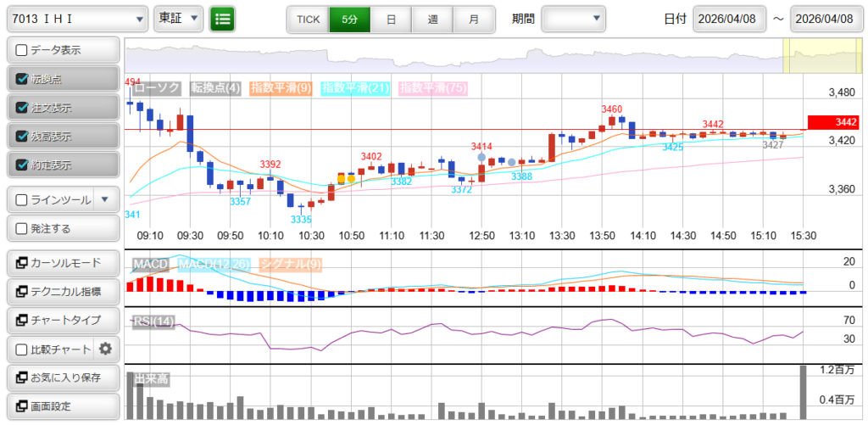Open チャートタイプ selection window
868x425 pixels.
point(63,321)
